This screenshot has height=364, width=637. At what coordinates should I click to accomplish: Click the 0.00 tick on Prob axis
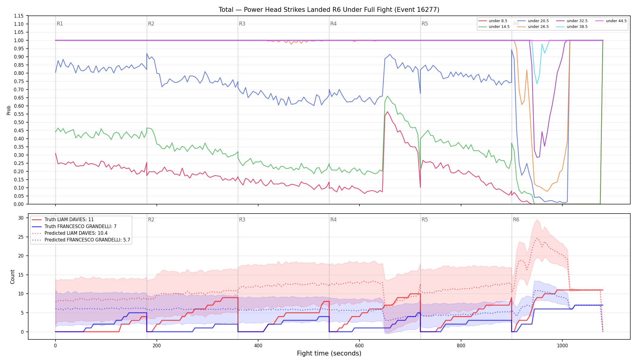[19, 204]
